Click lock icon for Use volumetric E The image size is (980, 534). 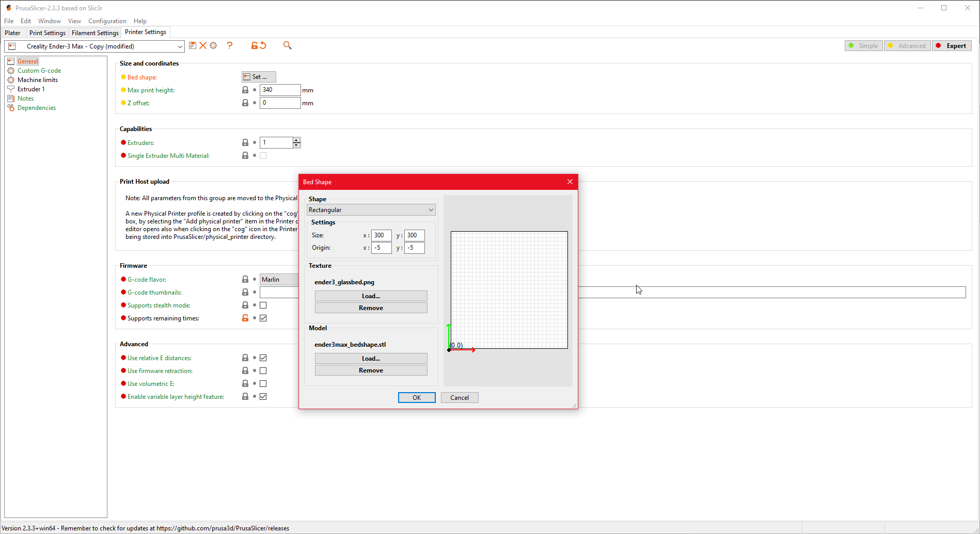pos(245,383)
